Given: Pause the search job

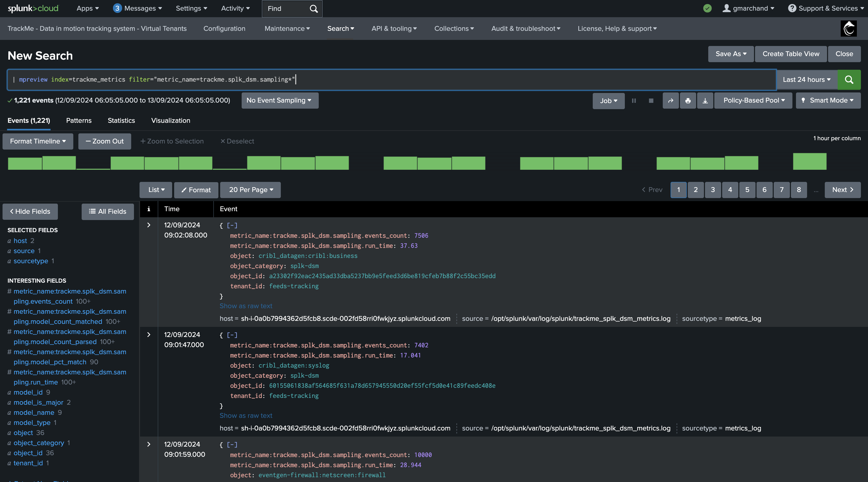Looking at the screenshot, I should click(634, 101).
